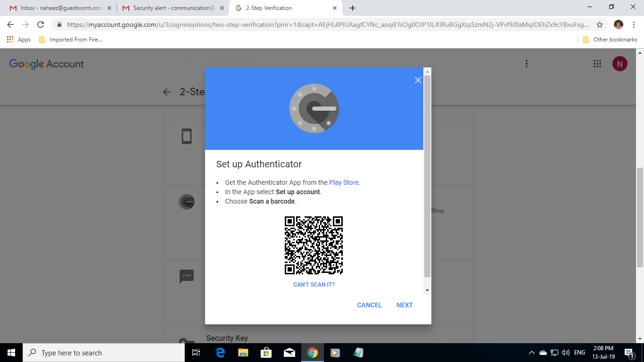Image resolution: width=644 pixels, height=362 pixels.
Task: Close the Inbox Gmail tab
Action: [x=109, y=8]
